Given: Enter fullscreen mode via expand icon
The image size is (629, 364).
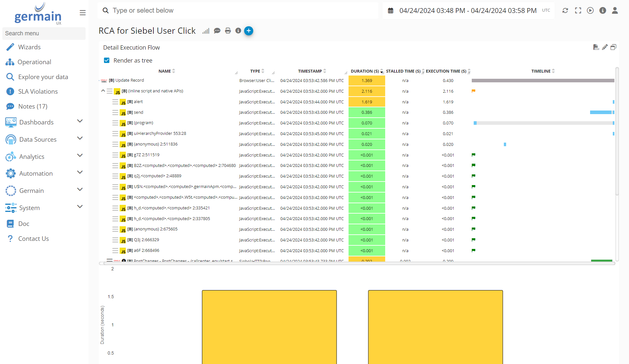Looking at the screenshot, I should (x=578, y=10).
